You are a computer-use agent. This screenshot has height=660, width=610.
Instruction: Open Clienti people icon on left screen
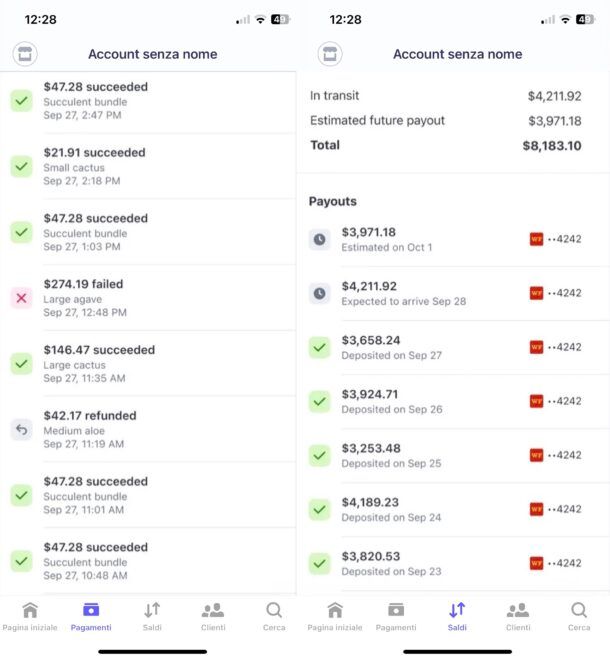click(213, 610)
